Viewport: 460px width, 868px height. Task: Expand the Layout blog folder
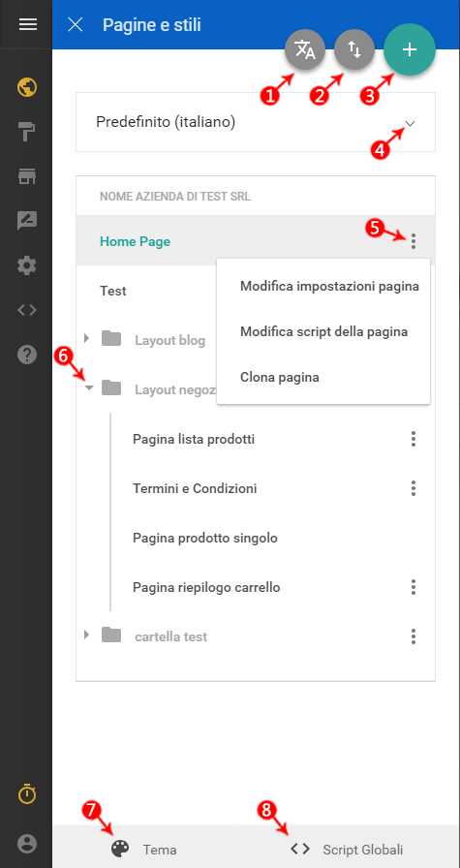coord(86,338)
